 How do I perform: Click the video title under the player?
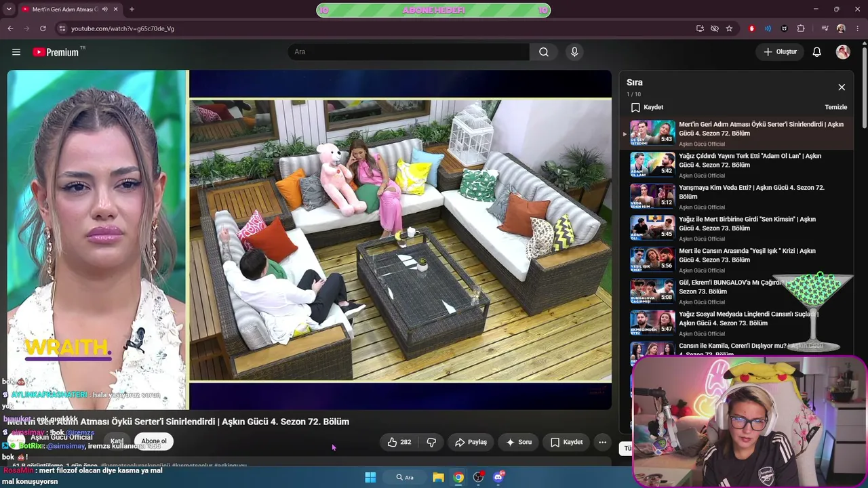[x=178, y=422]
